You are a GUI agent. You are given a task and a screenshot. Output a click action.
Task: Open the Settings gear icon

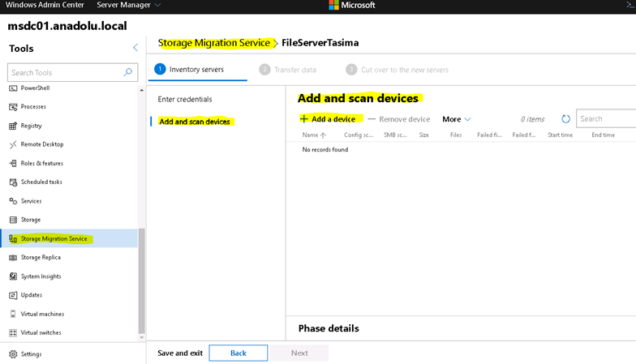13,354
